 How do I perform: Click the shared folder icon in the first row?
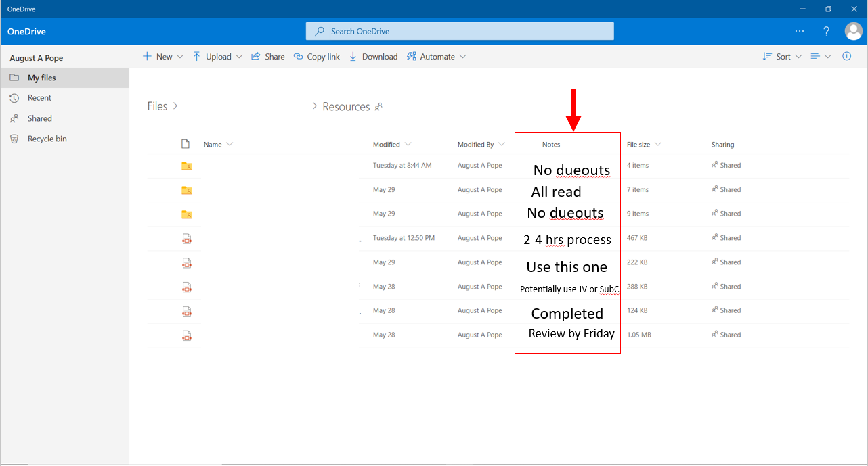[x=186, y=165]
